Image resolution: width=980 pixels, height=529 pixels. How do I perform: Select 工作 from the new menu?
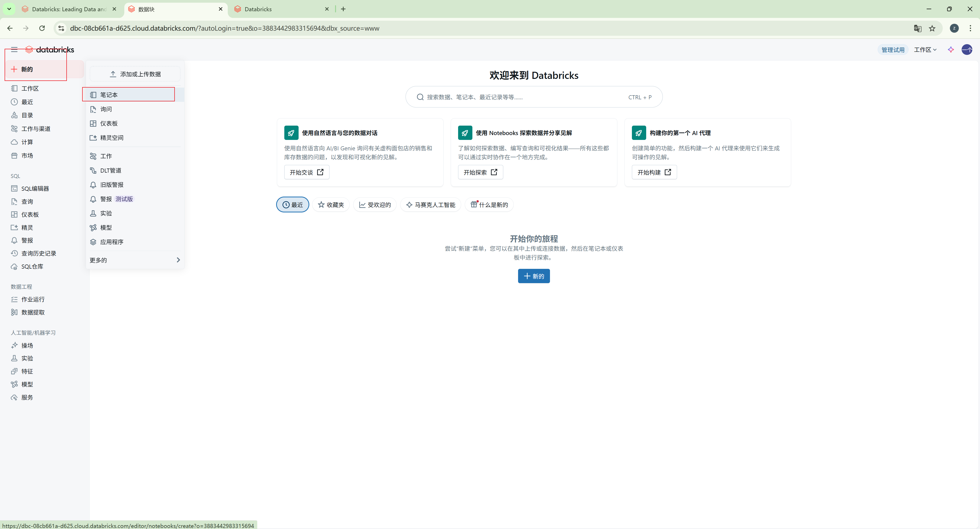(135, 156)
